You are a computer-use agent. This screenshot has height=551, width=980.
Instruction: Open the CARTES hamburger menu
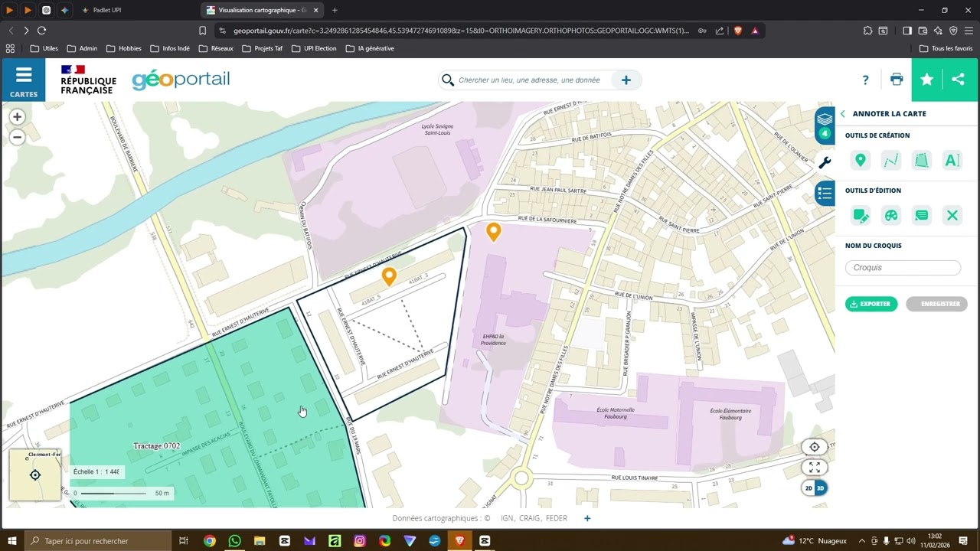(24, 80)
